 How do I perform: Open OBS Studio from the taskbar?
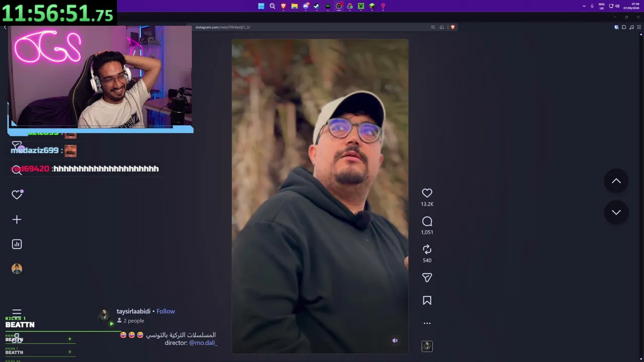pyautogui.click(x=339, y=6)
